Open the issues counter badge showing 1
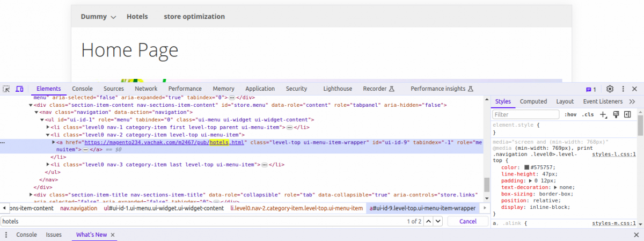This screenshot has width=644, height=241. point(591,89)
